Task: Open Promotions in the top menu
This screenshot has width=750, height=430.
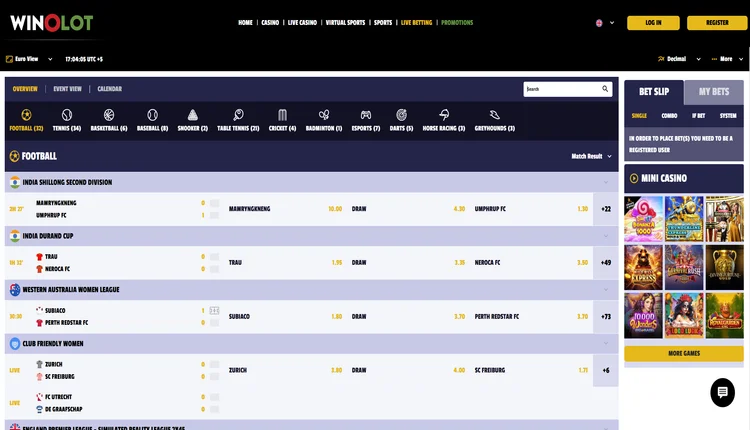Action: coord(457,22)
